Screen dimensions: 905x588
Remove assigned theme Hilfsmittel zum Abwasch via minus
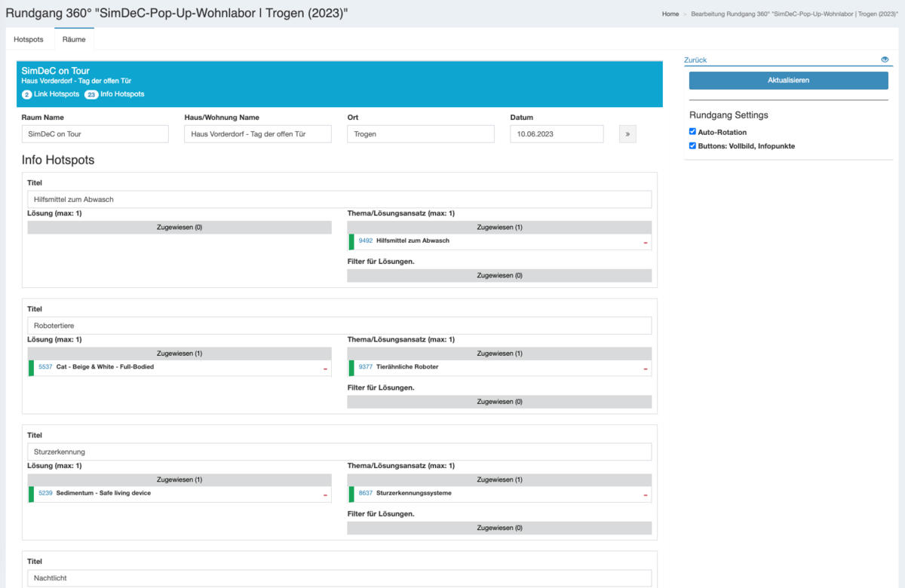click(x=646, y=243)
